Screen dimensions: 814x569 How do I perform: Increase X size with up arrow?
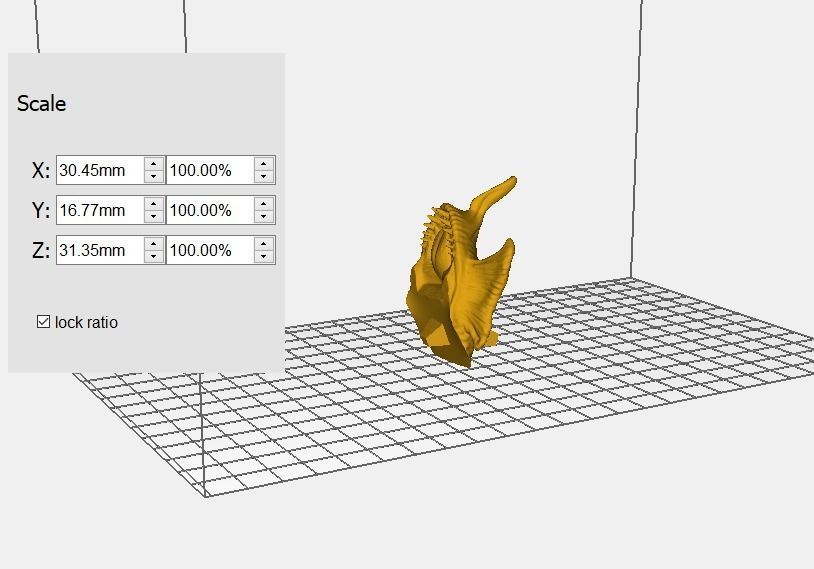click(x=154, y=164)
